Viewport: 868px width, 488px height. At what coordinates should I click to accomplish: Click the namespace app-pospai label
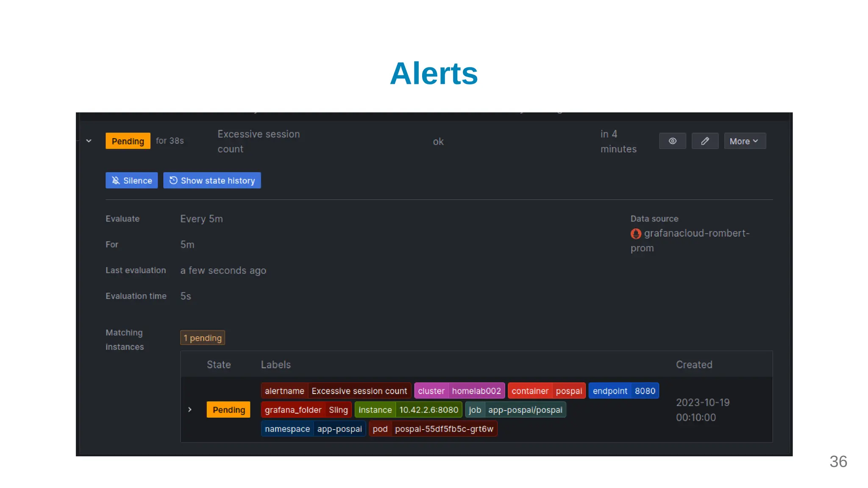(x=313, y=429)
